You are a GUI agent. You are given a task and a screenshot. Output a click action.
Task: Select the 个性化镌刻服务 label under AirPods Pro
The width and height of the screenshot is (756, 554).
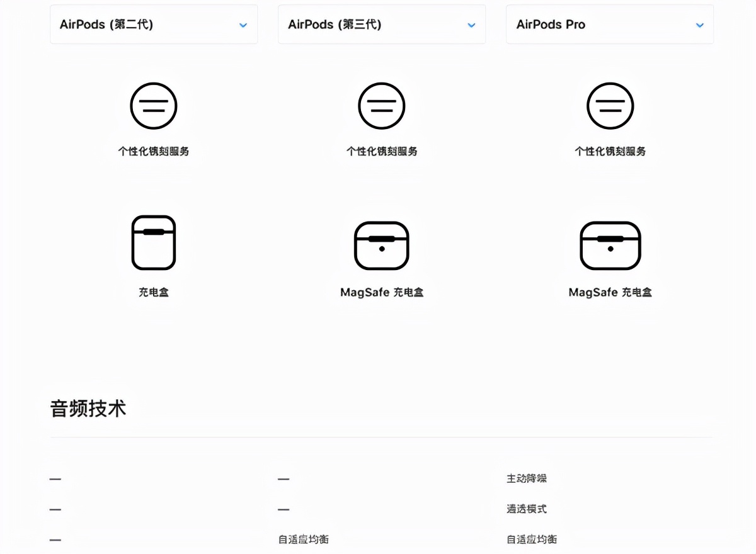(x=610, y=152)
